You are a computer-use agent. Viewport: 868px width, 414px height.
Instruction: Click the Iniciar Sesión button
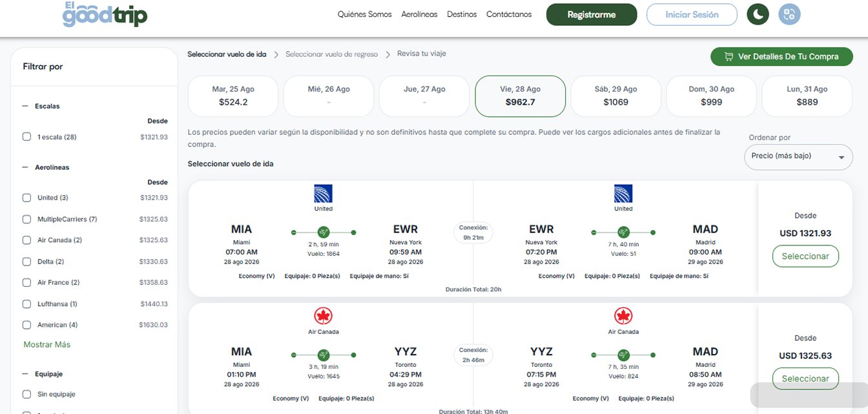pyautogui.click(x=692, y=14)
